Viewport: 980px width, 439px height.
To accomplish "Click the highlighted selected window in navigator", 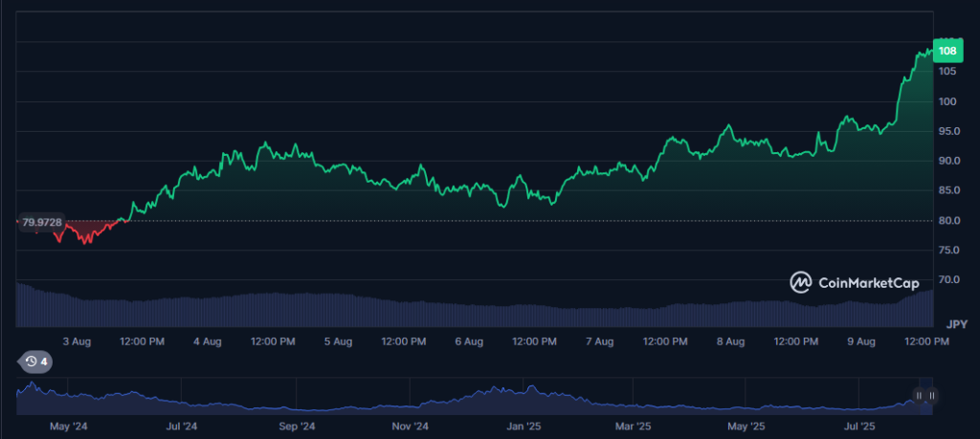I will (x=925, y=395).
